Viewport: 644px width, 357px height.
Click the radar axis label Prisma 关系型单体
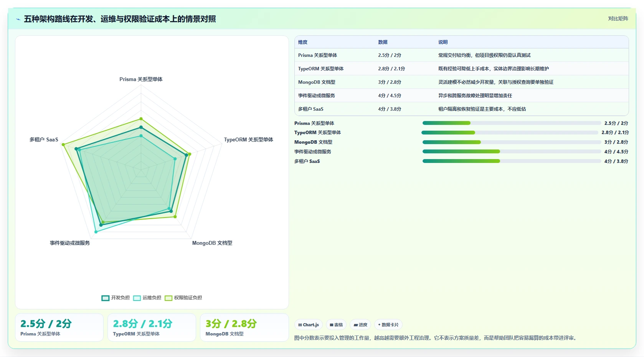[x=141, y=79]
